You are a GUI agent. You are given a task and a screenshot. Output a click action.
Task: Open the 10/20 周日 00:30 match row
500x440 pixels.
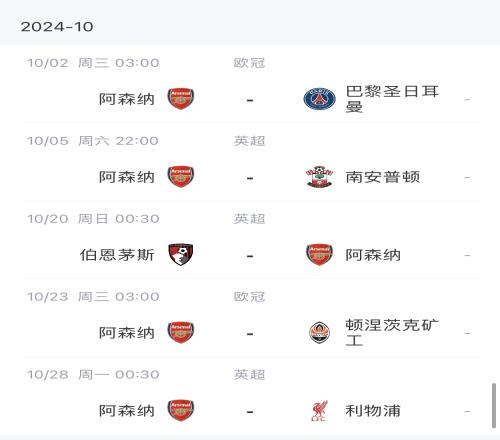tap(252, 240)
